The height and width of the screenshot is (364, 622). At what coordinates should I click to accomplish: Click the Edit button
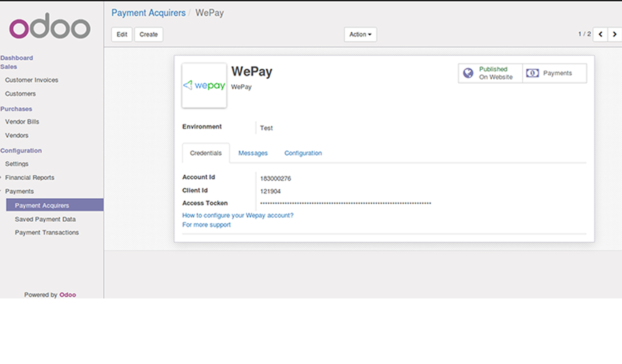[122, 34]
